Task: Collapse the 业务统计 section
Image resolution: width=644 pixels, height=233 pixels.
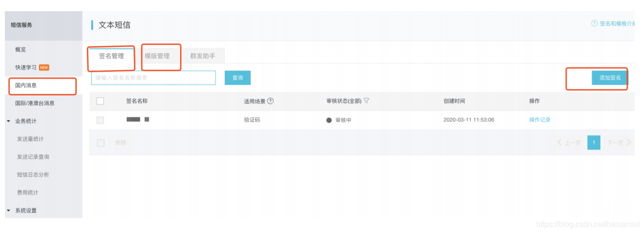Action: coord(8,121)
